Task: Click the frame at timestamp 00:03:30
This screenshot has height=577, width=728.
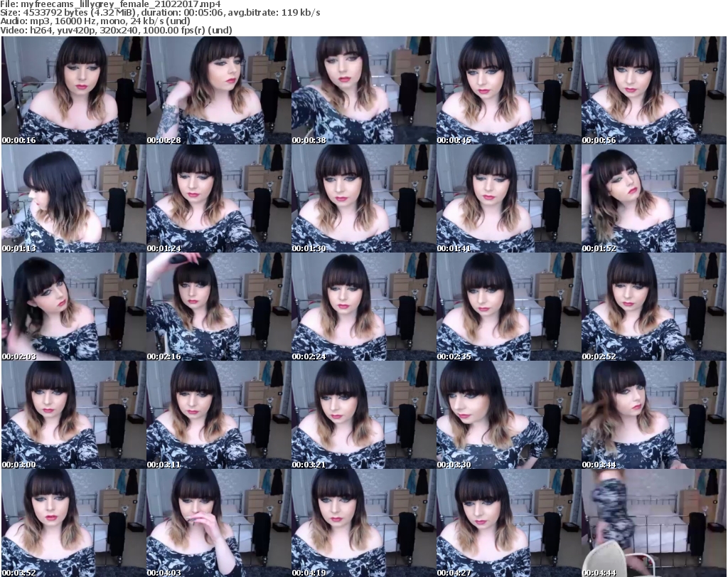Action: (x=508, y=415)
